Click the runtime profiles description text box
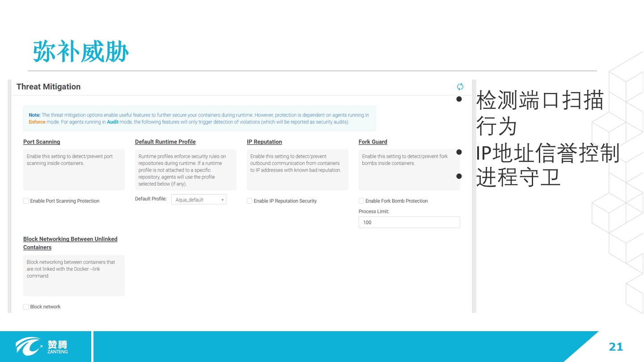 click(x=186, y=170)
